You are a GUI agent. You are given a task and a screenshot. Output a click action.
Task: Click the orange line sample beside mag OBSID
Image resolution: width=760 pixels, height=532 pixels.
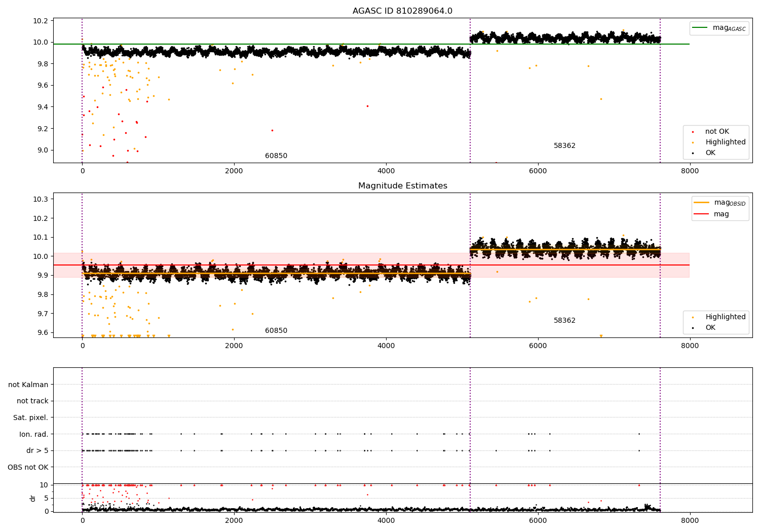(701, 203)
